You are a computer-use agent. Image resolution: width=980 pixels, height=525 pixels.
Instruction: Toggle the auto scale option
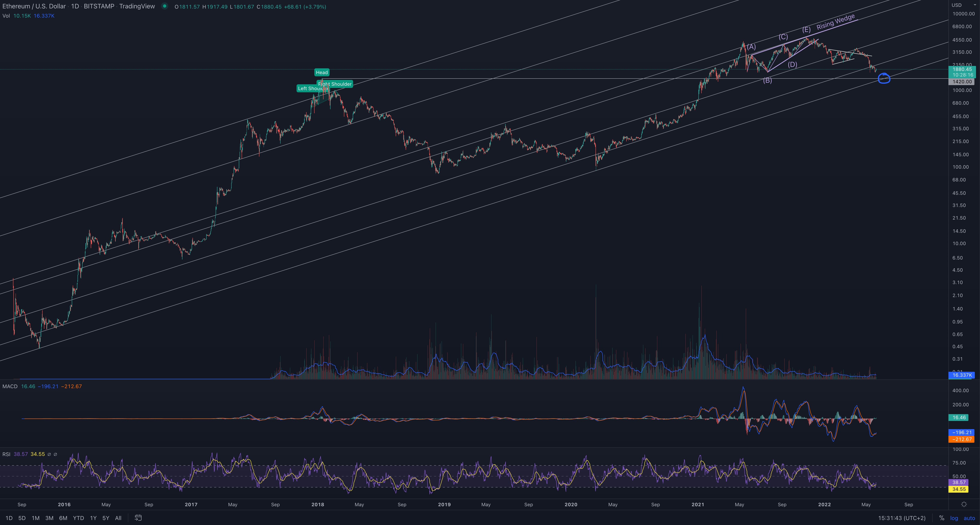tap(969, 518)
